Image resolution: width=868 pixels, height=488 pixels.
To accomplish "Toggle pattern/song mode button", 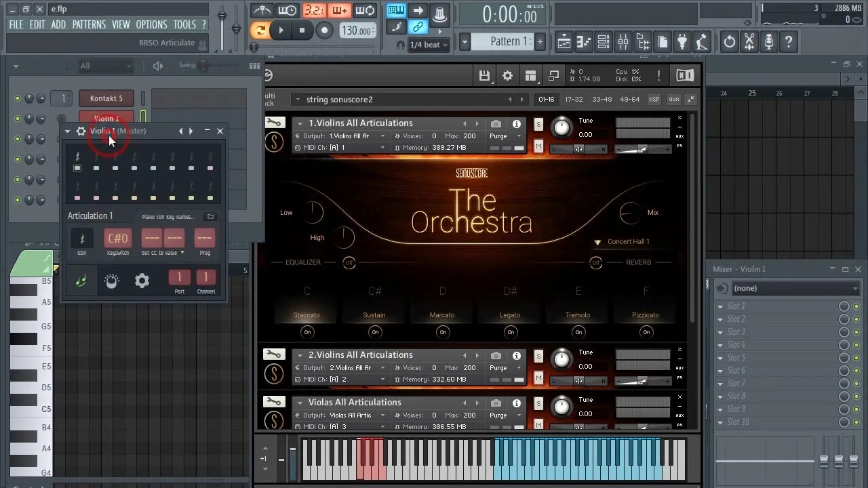I will [260, 30].
